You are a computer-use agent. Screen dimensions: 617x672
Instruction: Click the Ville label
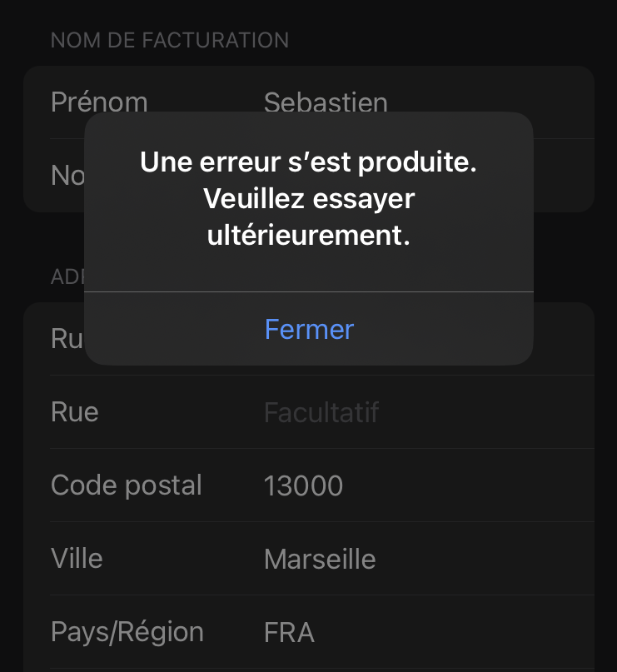click(77, 558)
